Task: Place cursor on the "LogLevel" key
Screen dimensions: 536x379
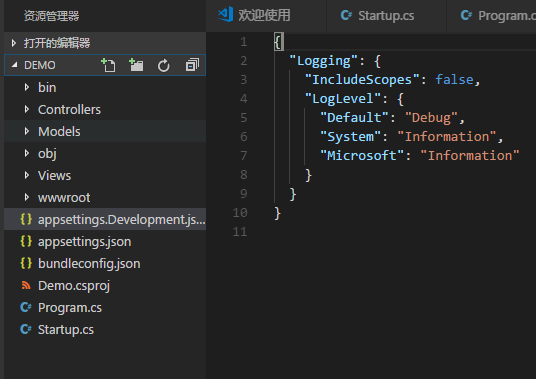Action: [343, 99]
